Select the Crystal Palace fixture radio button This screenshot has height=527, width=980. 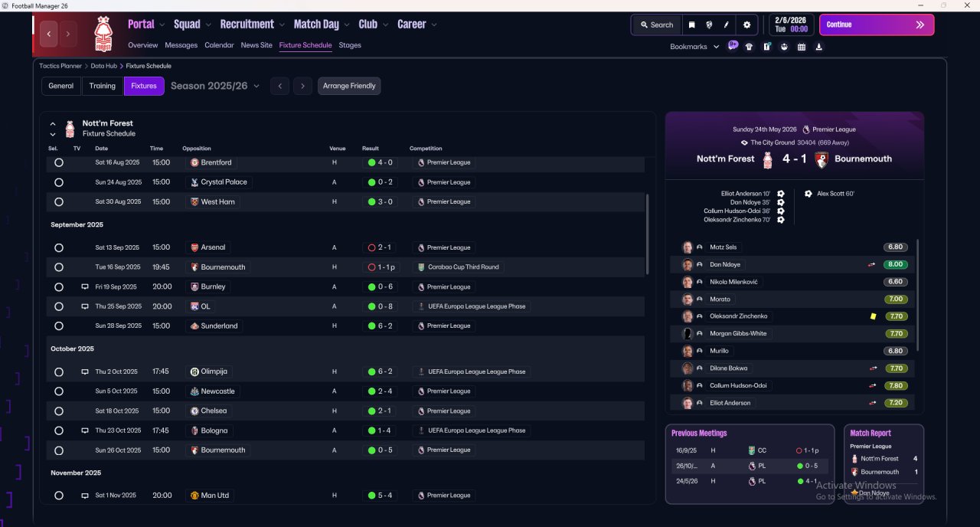pyautogui.click(x=59, y=182)
